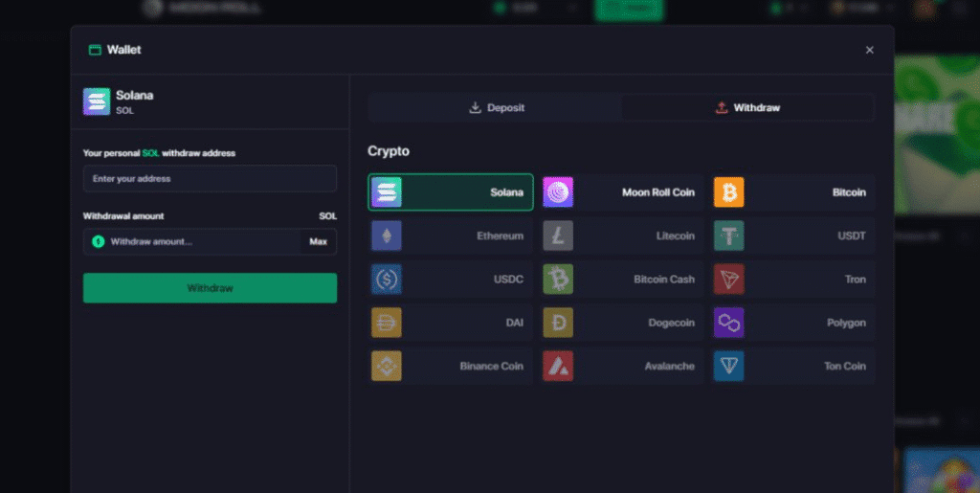This screenshot has width=980, height=493.
Task: Select Ton Coin option
Action: [x=792, y=366]
